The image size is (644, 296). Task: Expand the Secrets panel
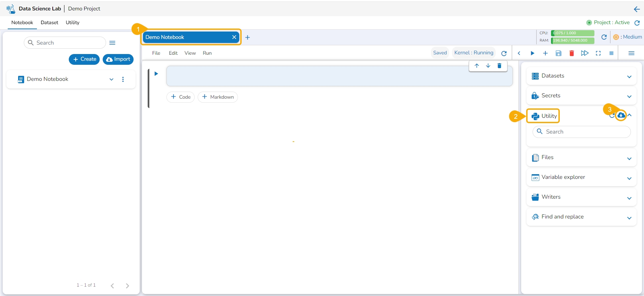point(629,97)
